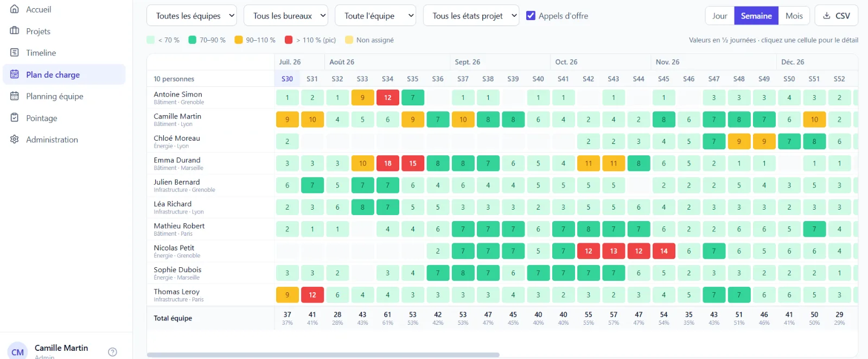Click the CSV download icon
The width and height of the screenshot is (868, 359).
click(x=827, y=16)
